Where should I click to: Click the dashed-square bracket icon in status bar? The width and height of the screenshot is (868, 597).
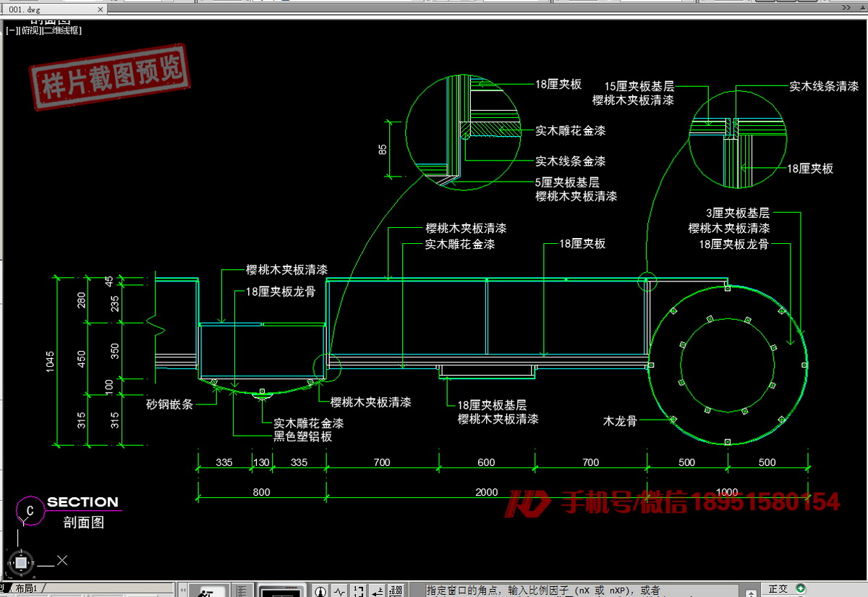[x=358, y=591]
